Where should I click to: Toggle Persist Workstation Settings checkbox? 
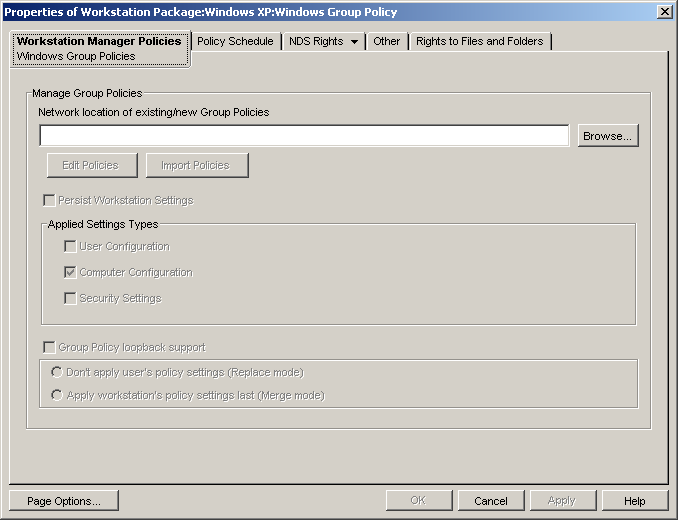[49, 201]
